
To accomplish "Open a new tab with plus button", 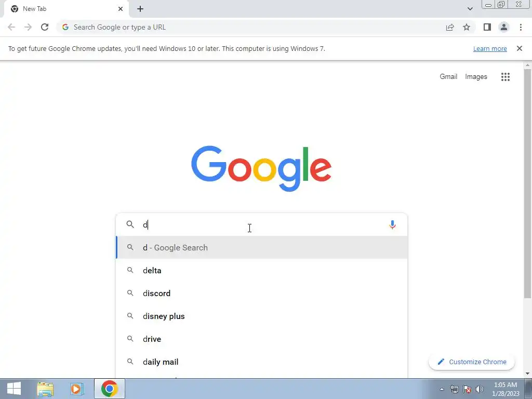I will [140, 9].
